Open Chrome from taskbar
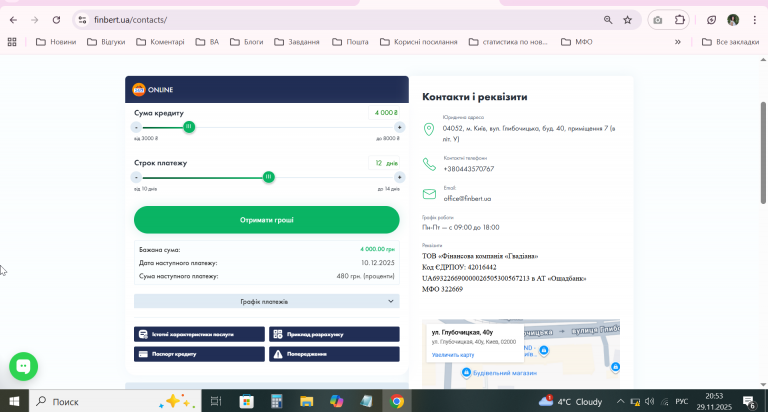Image resolution: width=768 pixels, height=412 pixels. [397, 402]
